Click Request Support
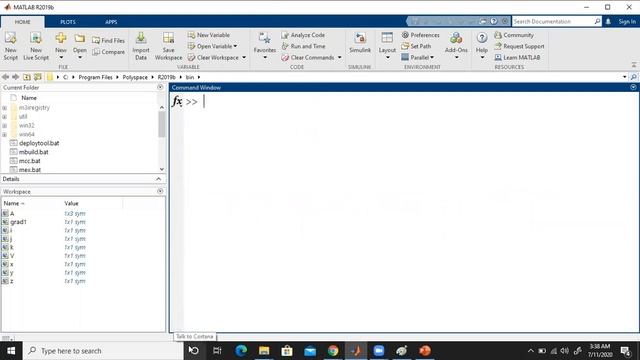Screen dimensions: 640x360 [x=519, y=46]
